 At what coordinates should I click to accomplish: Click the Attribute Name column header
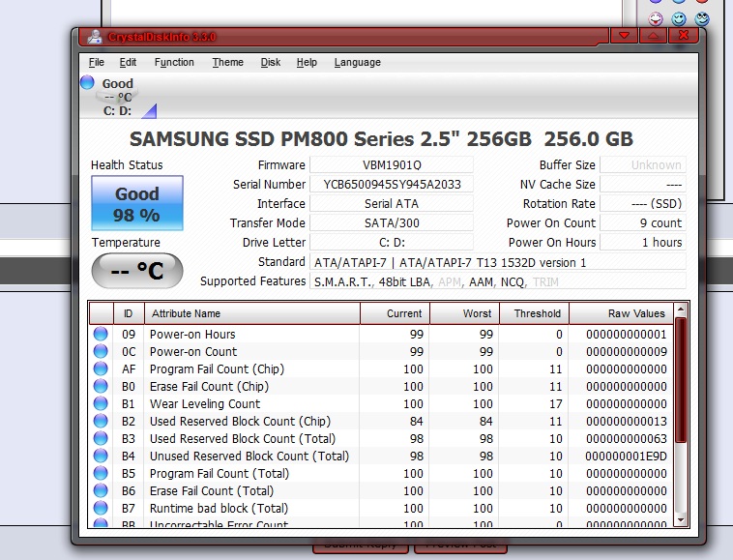click(252, 313)
